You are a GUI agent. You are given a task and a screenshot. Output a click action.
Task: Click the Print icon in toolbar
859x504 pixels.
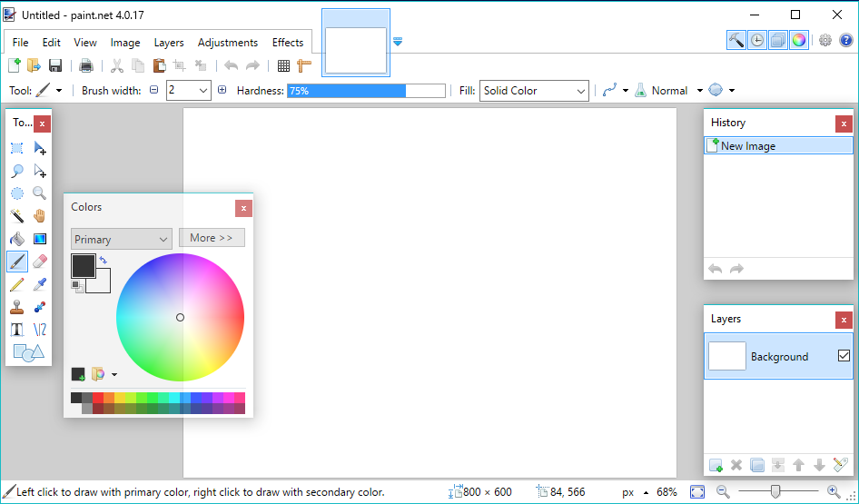point(86,65)
